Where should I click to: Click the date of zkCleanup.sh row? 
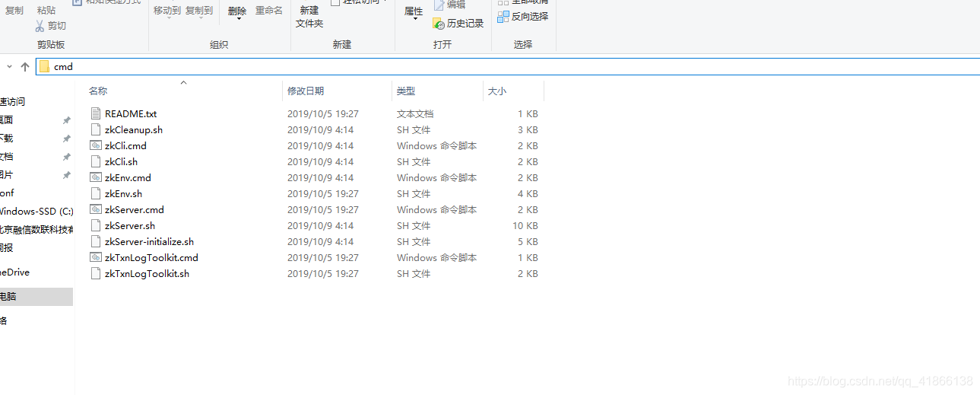320,129
